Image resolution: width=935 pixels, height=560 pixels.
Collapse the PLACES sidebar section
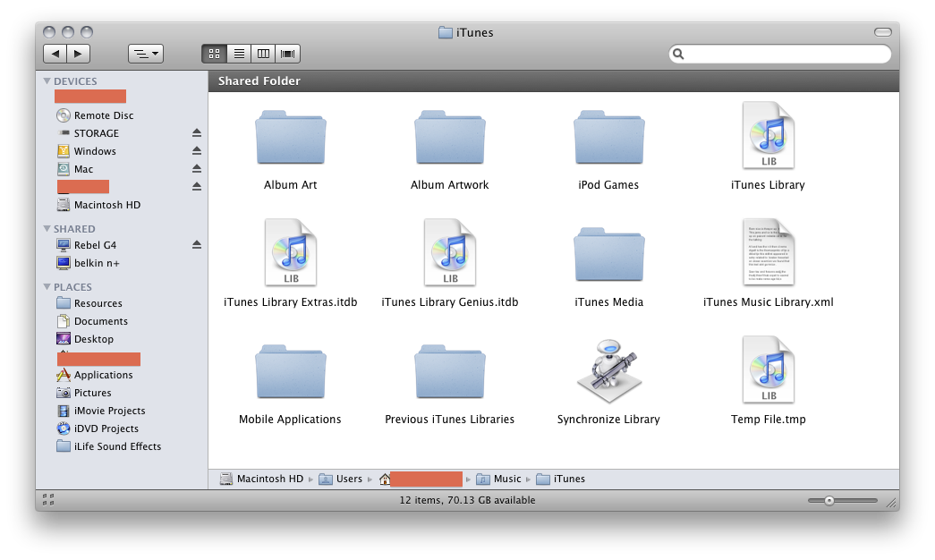click(x=47, y=287)
